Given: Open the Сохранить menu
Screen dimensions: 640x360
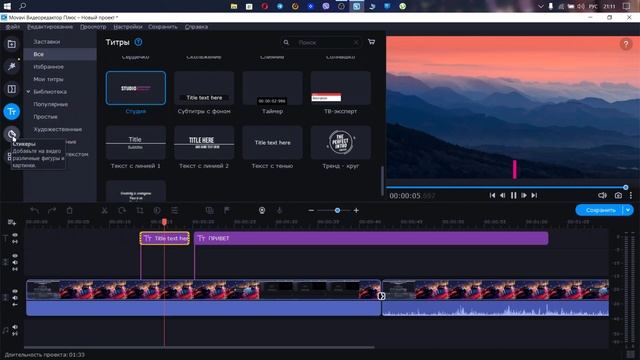Looking at the screenshot, I should point(163,27).
